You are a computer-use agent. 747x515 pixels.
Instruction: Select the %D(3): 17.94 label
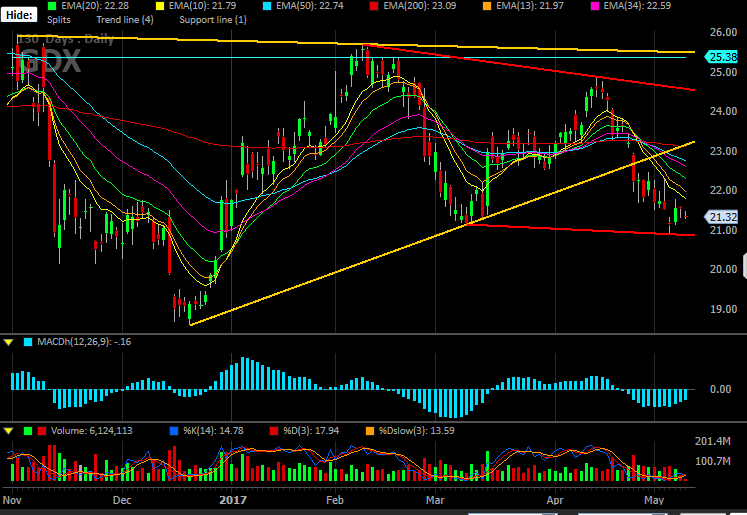pos(311,431)
